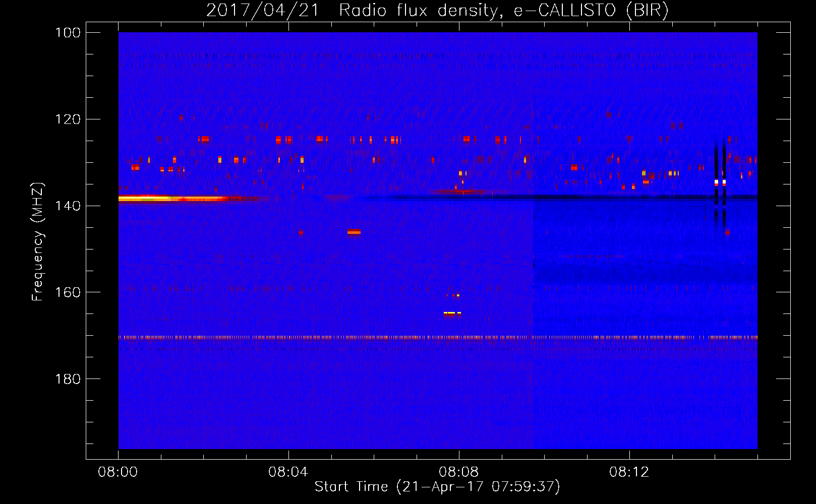The image size is (816, 504).
Task: Click the '08:00' time tick label
Action: coord(118,472)
